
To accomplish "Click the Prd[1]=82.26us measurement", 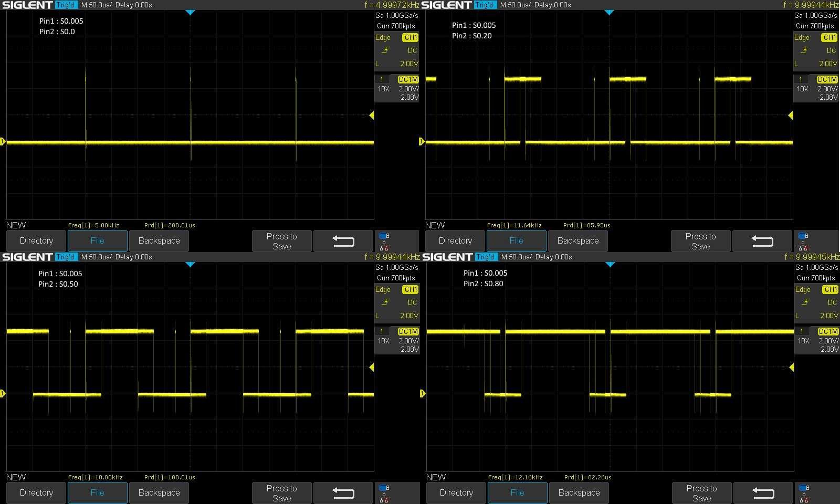I will pos(588,477).
